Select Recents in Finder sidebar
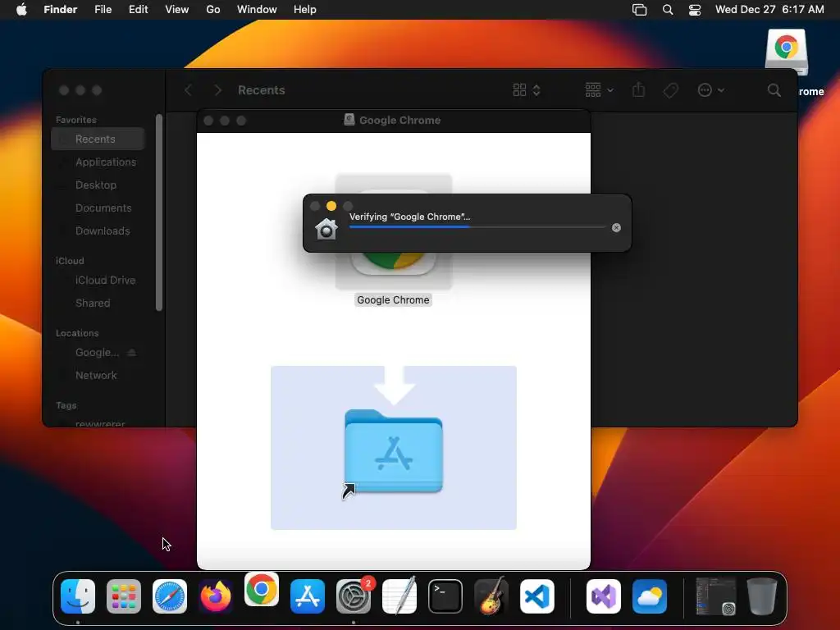This screenshot has width=840, height=630. 98,139
